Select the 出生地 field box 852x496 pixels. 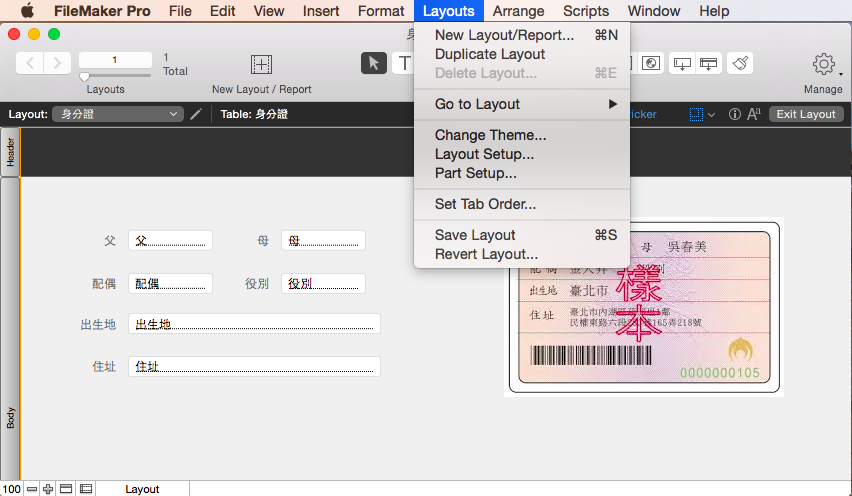pos(254,324)
